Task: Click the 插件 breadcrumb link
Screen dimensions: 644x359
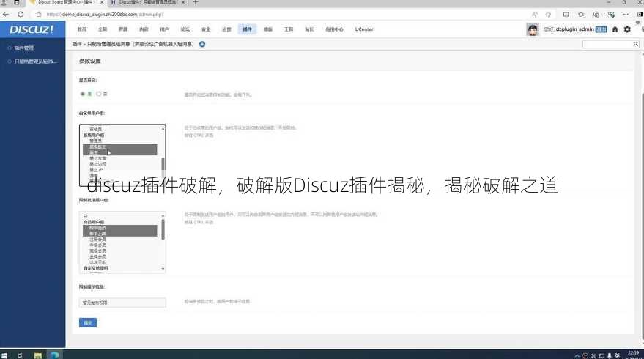Action: point(77,44)
